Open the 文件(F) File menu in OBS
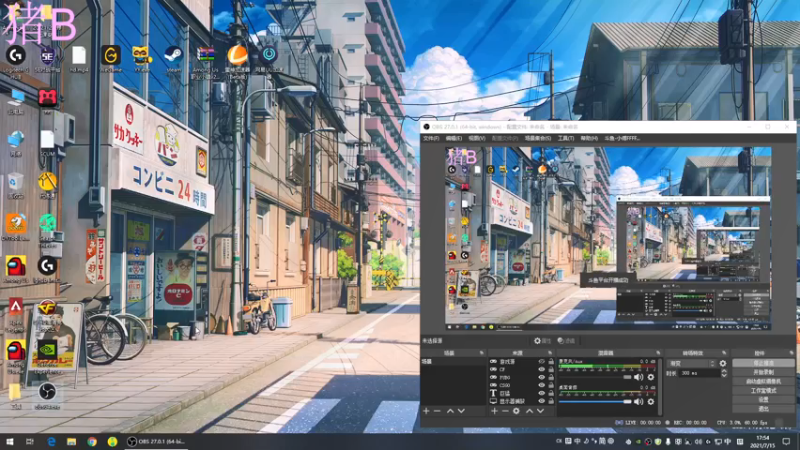The width and height of the screenshot is (800, 450). tap(431, 138)
